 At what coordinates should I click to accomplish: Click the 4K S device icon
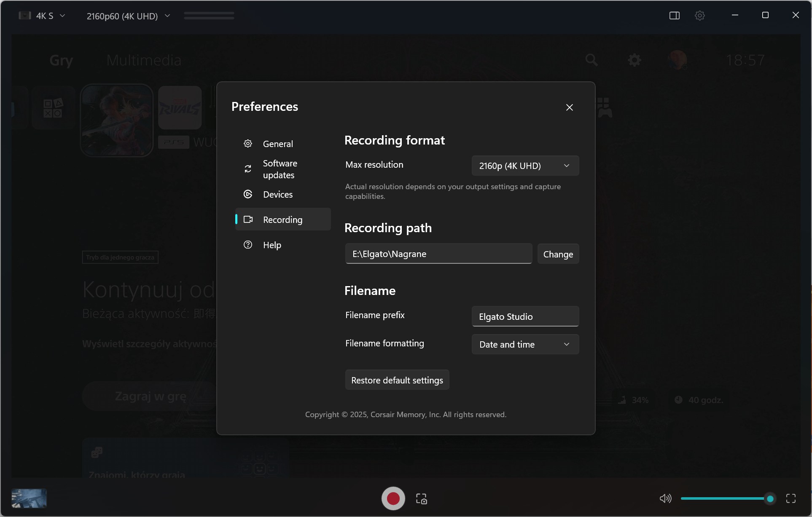(x=25, y=16)
